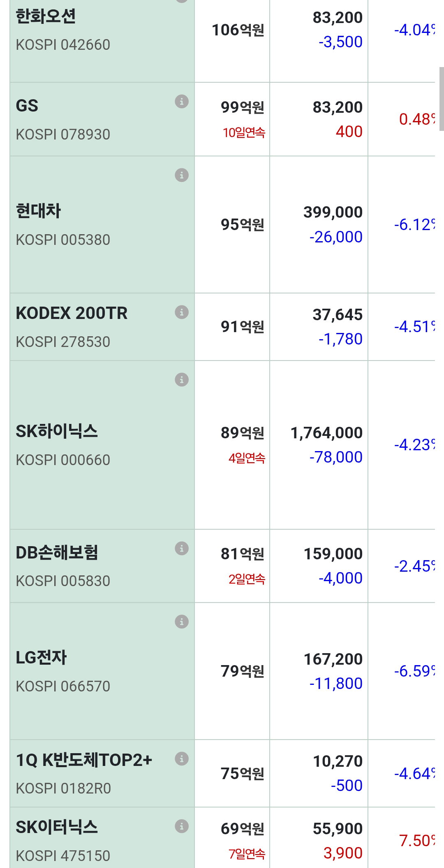Tap the info icon beside SK하이닉스

[182, 379]
